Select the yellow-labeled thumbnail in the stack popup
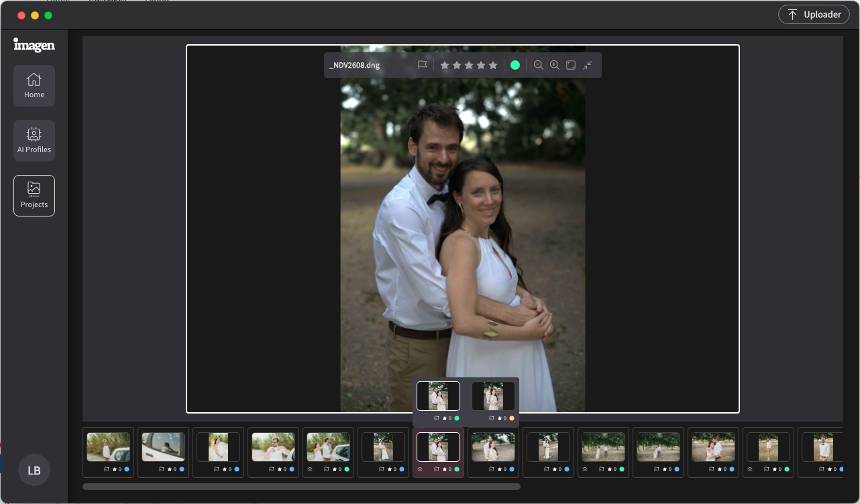This screenshot has width=860, height=504. (493, 396)
